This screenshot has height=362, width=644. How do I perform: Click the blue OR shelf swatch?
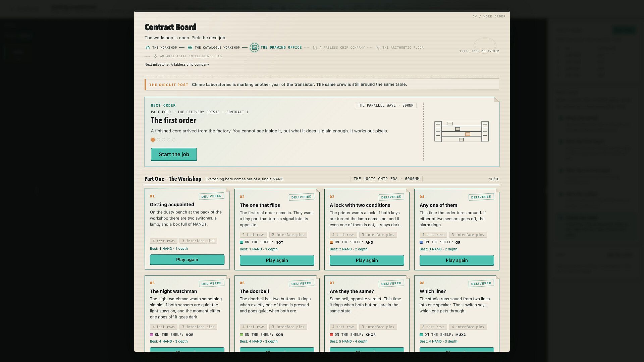click(x=421, y=242)
